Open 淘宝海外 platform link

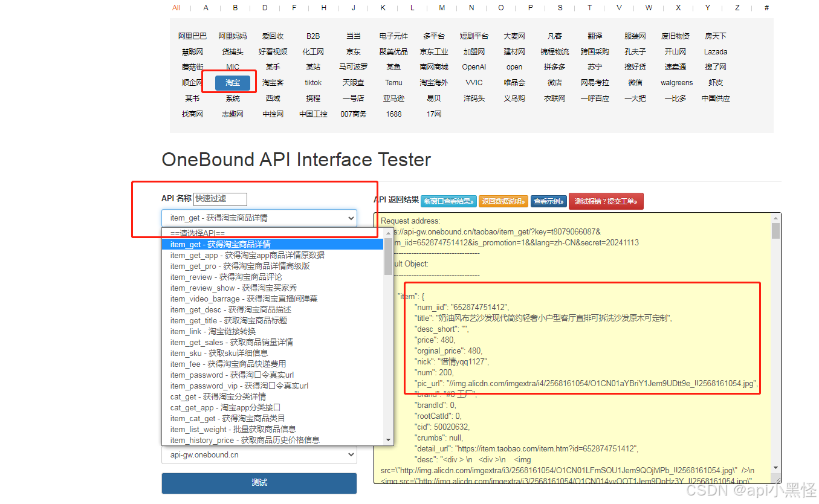click(x=434, y=83)
